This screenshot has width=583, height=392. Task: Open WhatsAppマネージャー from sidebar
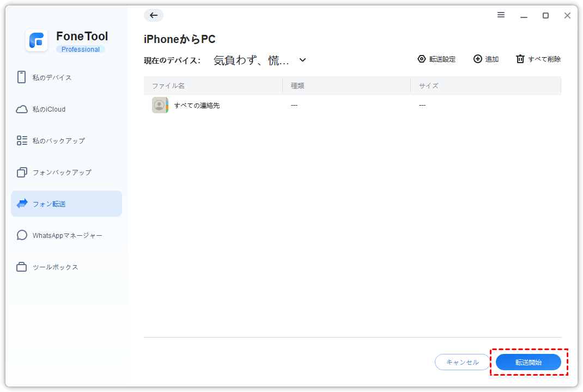pyautogui.click(x=66, y=236)
